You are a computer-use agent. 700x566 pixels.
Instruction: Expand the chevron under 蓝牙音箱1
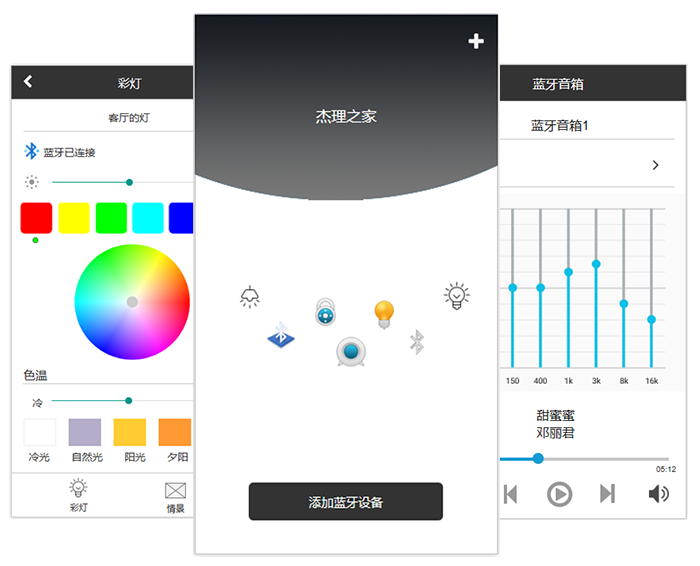click(656, 165)
